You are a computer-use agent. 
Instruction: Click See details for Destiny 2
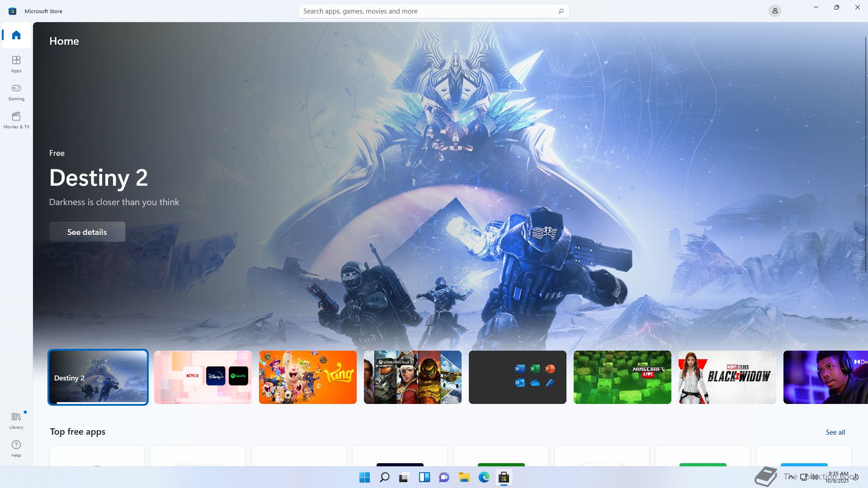point(87,232)
